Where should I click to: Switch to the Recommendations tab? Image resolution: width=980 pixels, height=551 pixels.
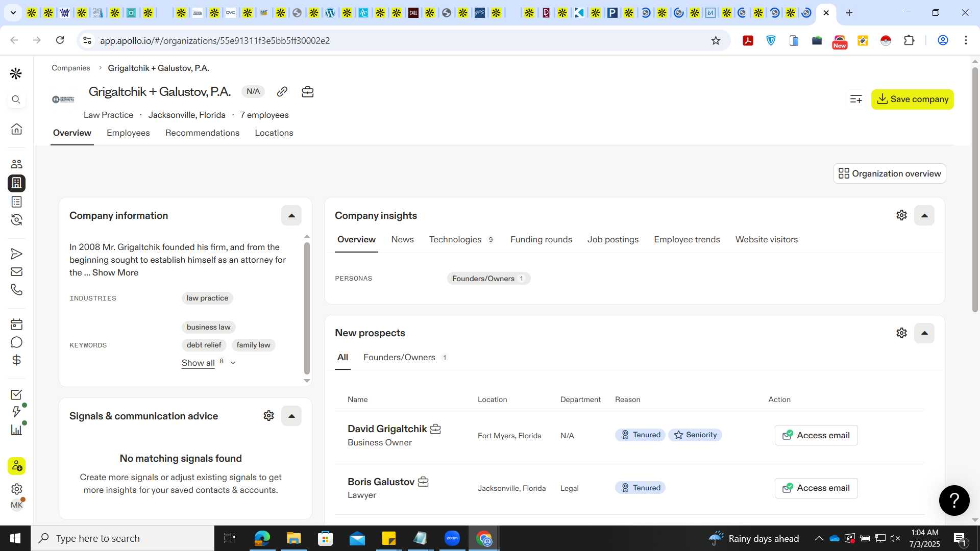click(202, 133)
